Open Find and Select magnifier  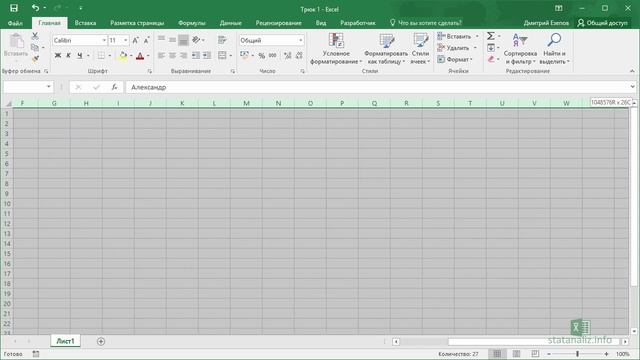tap(554, 50)
